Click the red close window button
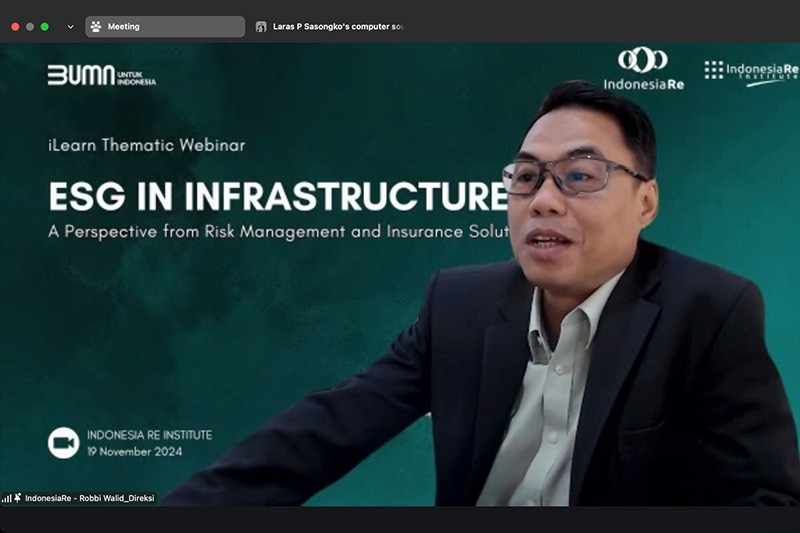 pos(15,27)
